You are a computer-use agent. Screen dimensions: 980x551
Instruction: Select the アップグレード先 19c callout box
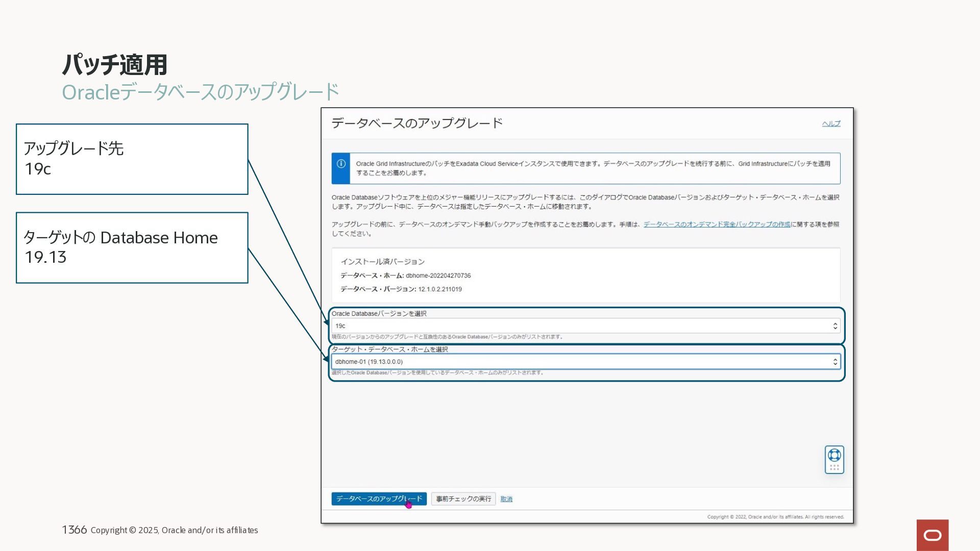pyautogui.click(x=132, y=159)
